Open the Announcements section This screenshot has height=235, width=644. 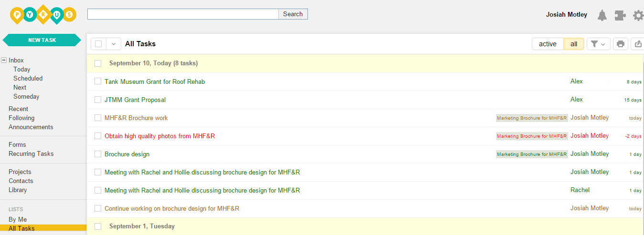31,127
